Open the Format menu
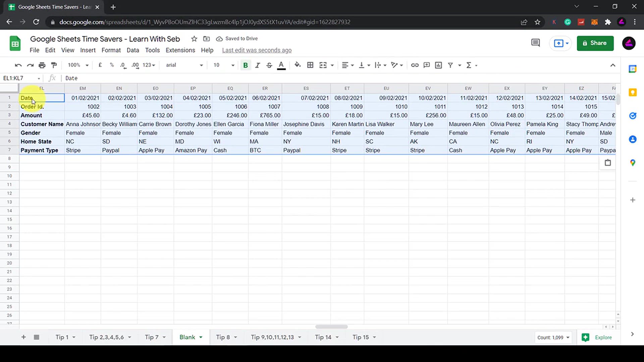This screenshot has height=362, width=644. 111,50
